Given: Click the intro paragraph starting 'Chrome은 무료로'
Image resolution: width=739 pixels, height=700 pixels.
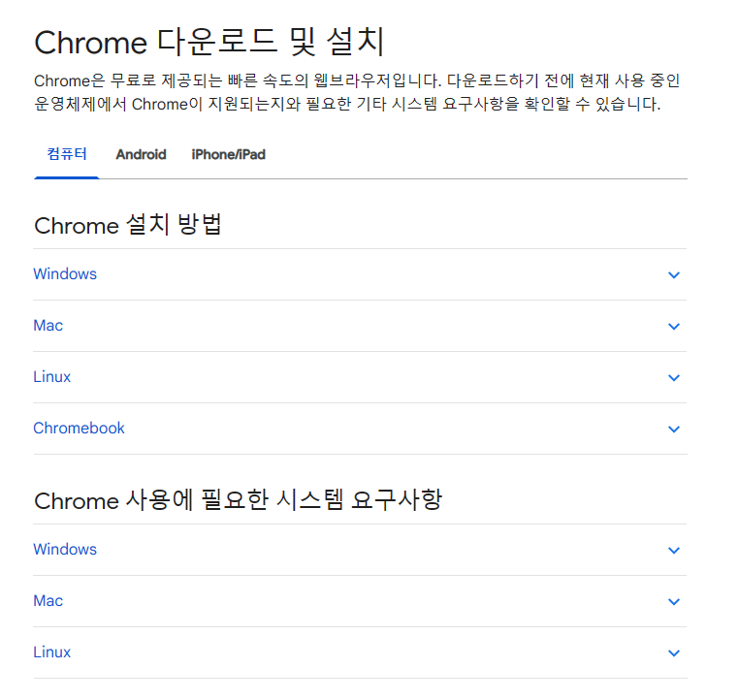Looking at the screenshot, I should 357,92.
